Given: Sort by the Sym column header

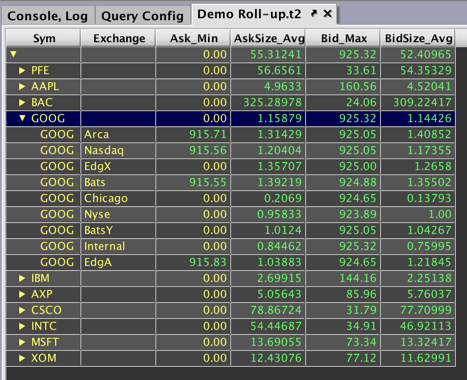Looking at the screenshot, I should pos(43,38).
